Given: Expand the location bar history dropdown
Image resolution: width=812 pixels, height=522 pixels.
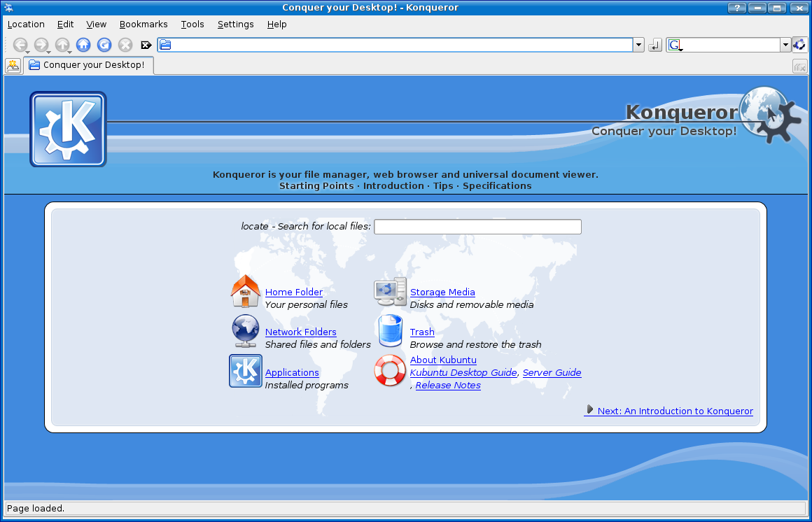Looking at the screenshot, I should [638, 45].
